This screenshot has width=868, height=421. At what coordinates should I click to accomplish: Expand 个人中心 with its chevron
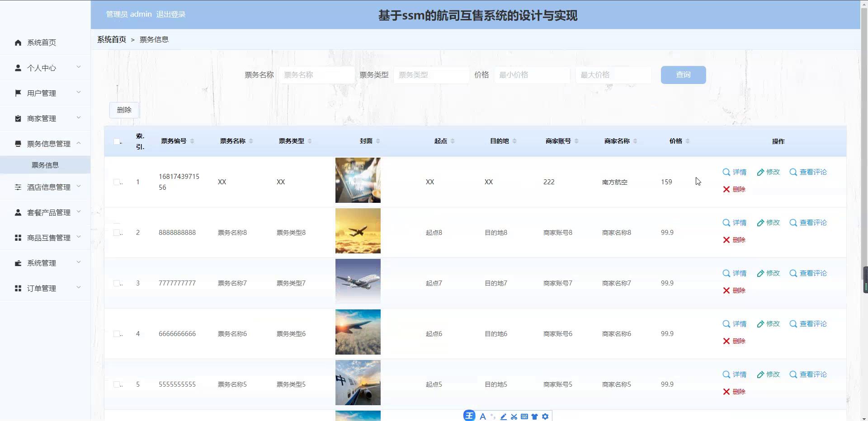point(79,67)
